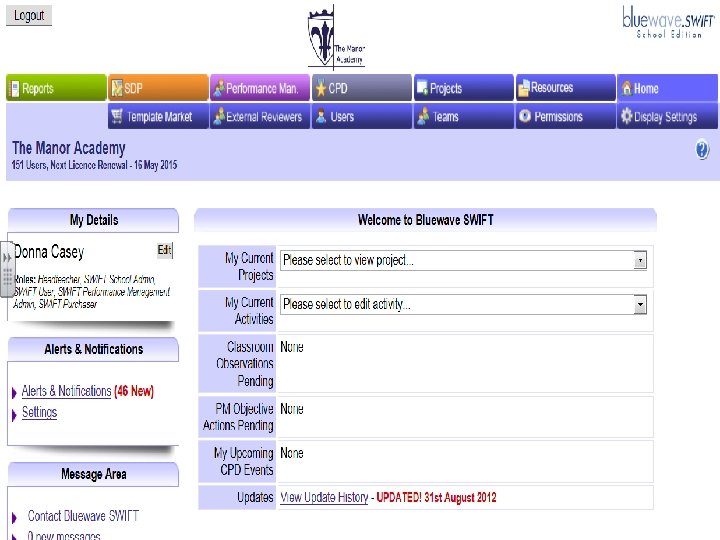Open the Reports menu tab
Image resolution: width=720 pixels, height=540 pixels.
pos(56,88)
